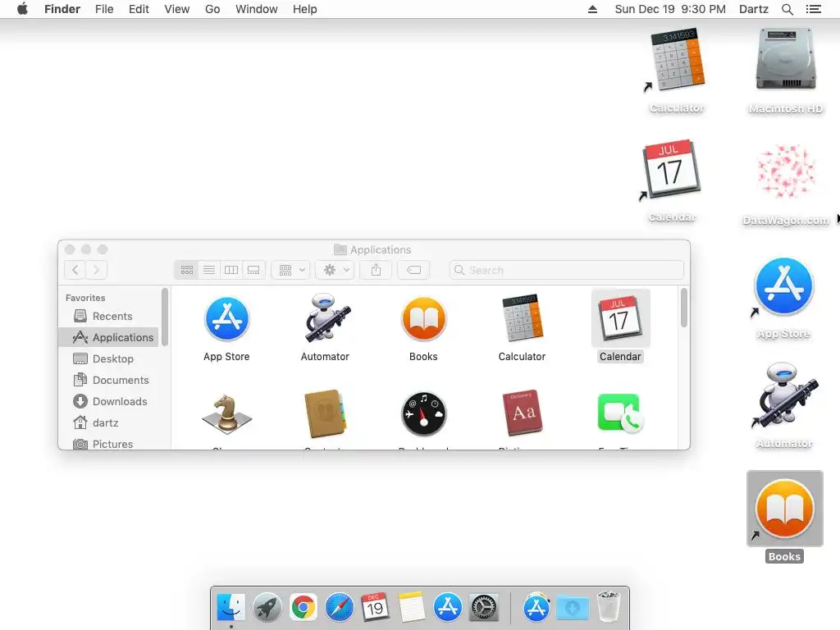
Task: Select Calculator in the Applications window
Action: click(x=523, y=319)
